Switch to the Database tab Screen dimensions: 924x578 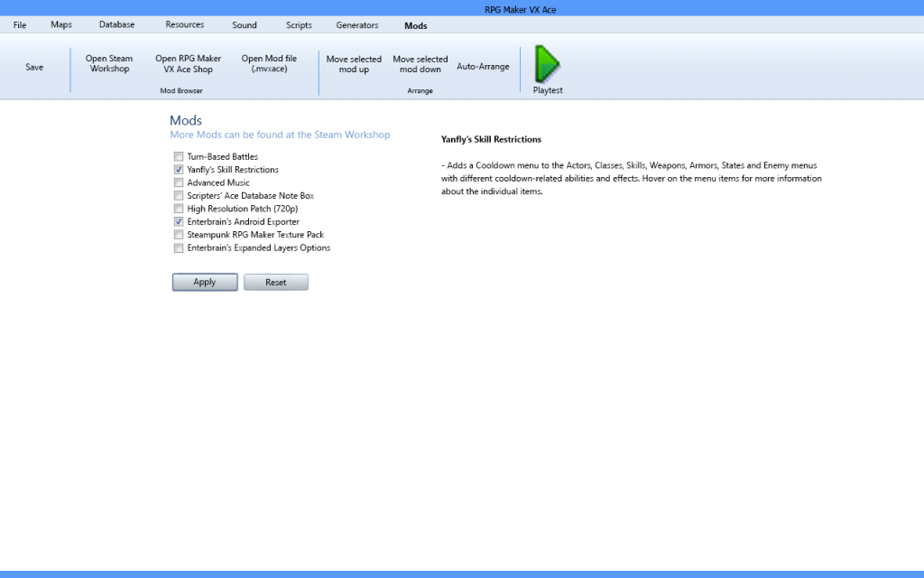point(117,25)
